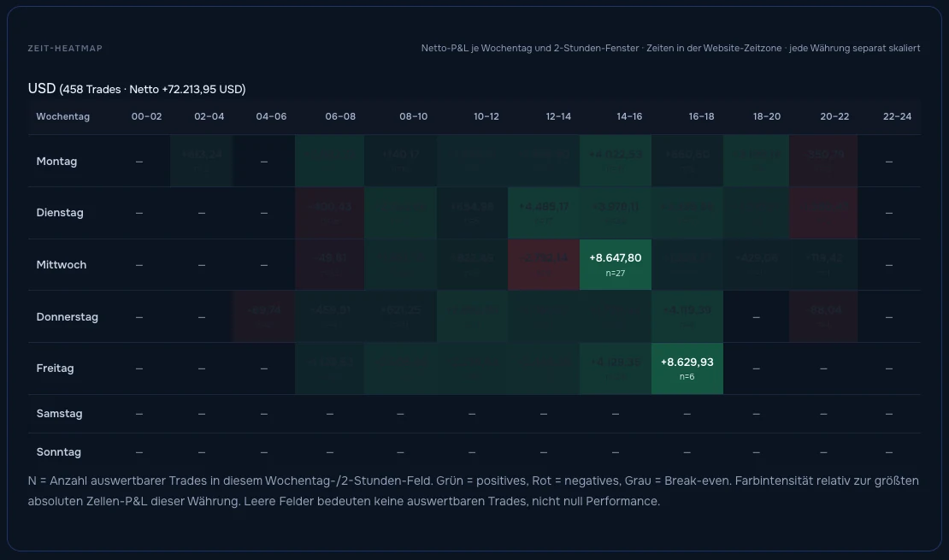Click the red Donnerstag 04–06 cell
Image resolution: width=949 pixels, height=560 pixels.
264,316
